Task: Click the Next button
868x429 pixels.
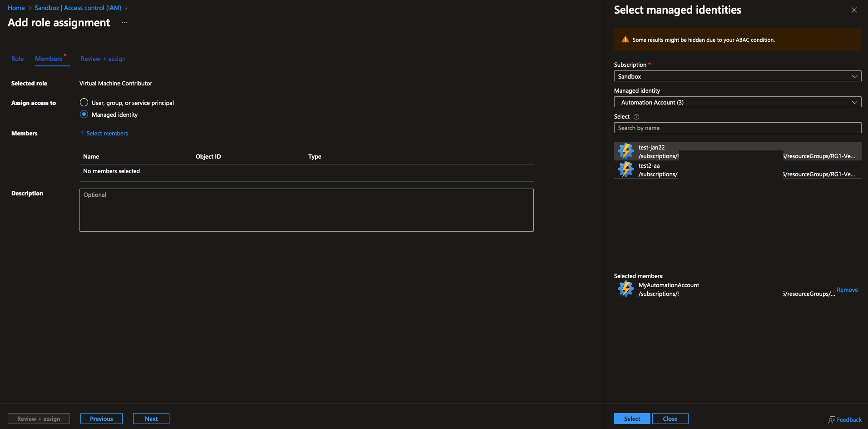Action: pos(151,419)
